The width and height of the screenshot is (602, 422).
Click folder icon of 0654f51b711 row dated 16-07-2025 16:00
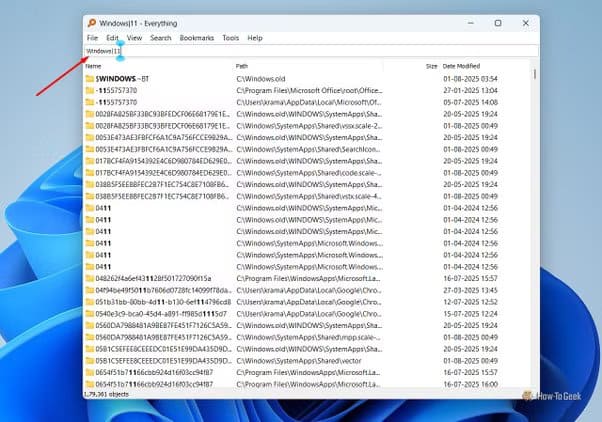[x=90, y=384]
